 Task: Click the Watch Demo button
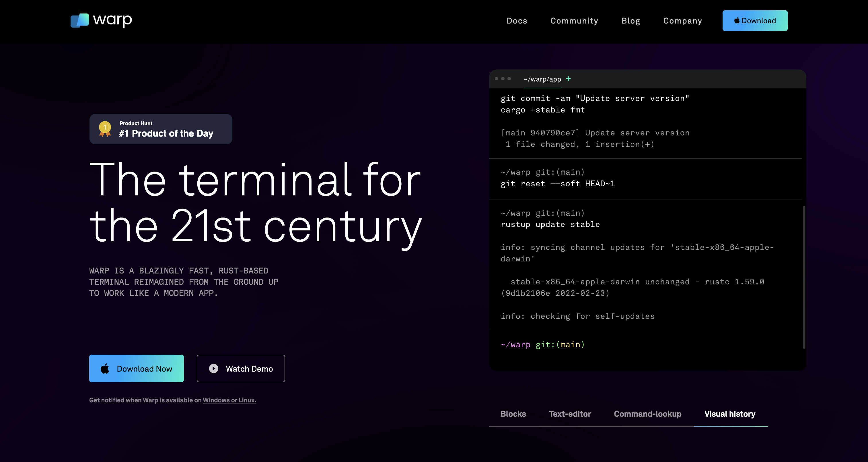(x=241, y=368)
